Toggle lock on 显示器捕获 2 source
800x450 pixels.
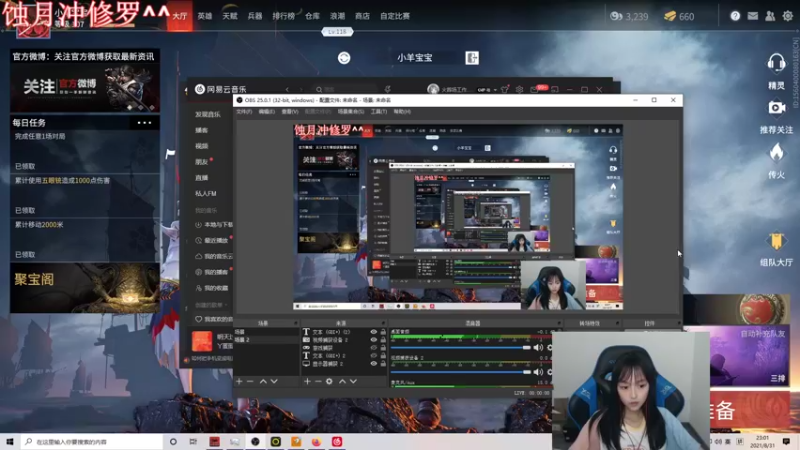383,364
